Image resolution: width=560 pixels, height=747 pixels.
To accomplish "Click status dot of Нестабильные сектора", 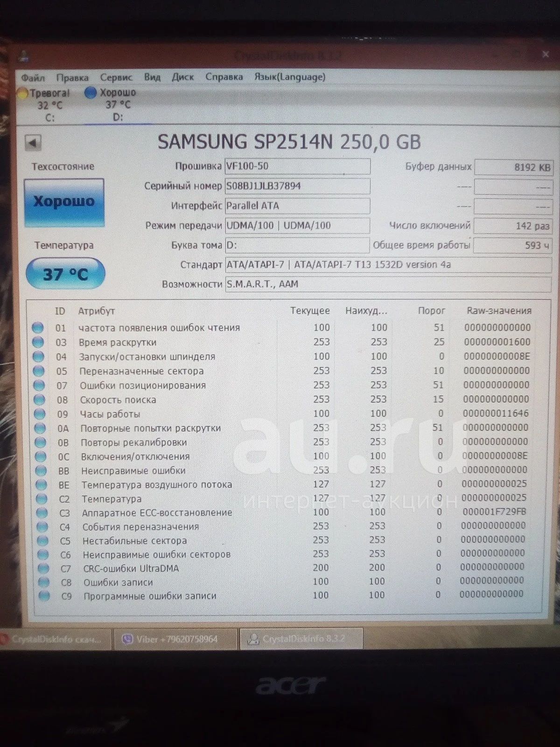I will tap(42, 541).
